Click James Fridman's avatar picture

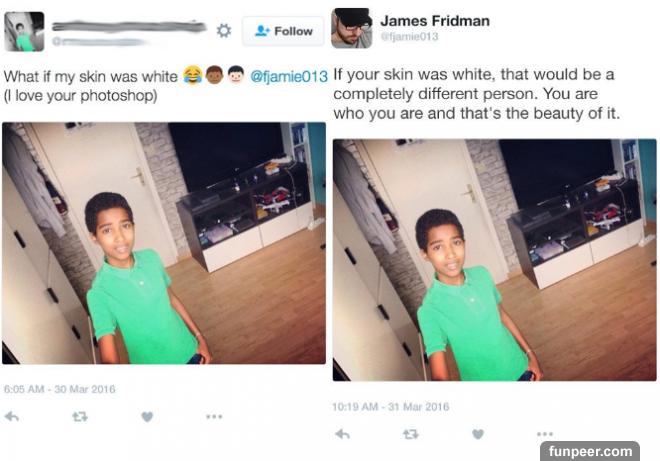(x=351, y=28)
